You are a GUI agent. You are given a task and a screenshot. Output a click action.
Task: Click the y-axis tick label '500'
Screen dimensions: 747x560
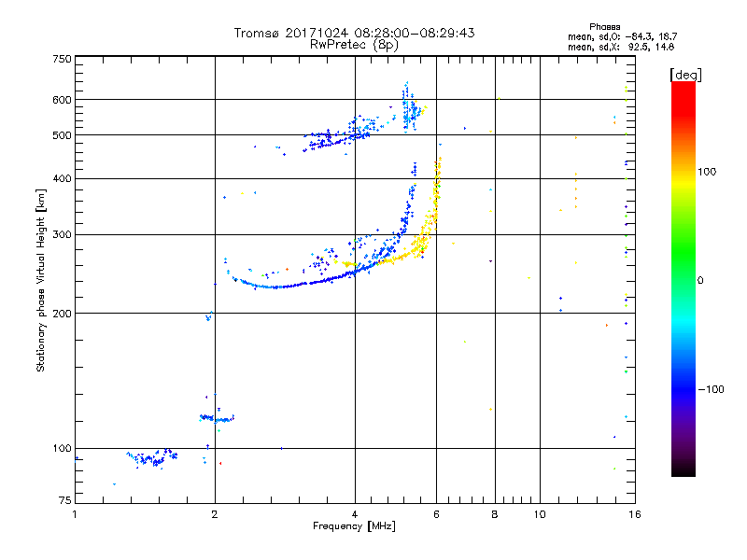(x=62, y=135)
